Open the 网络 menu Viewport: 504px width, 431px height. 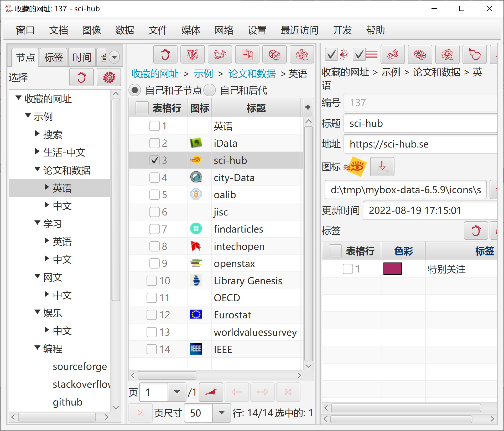click(x=224, y=30)
